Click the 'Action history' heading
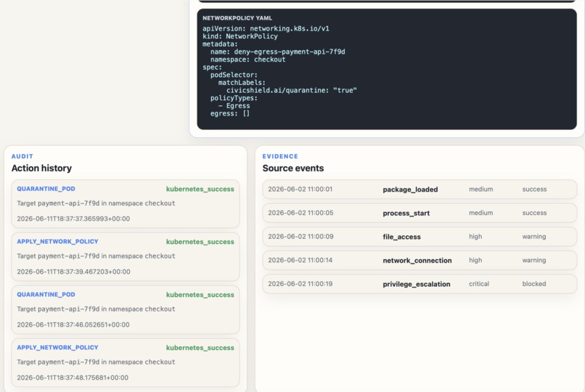Screen dimensions: 585x392 click(41, 168)
